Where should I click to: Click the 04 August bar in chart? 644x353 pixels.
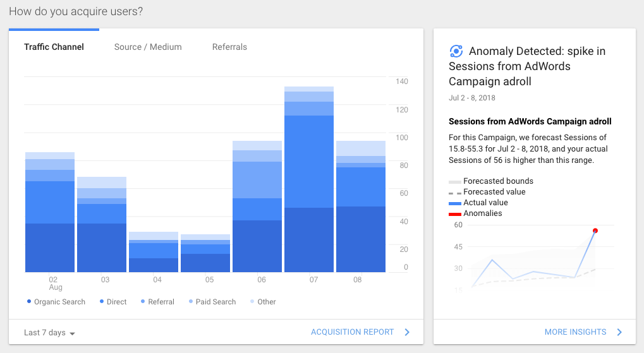[x=154, y=252]
